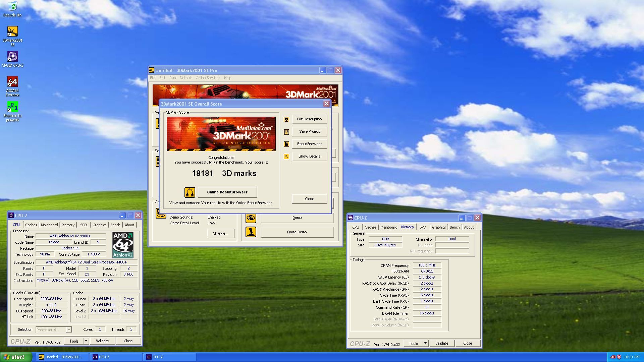
Task: Click the AMD Athlon 64 X2 logo
Action: (123, 245)
